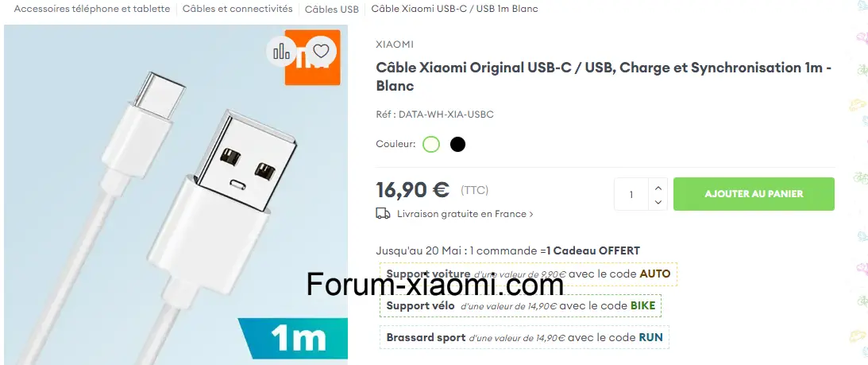This screenshot has width=868, height=365.
Task: Click the XIAOMI brand link
Action: [x=395, y=45]
